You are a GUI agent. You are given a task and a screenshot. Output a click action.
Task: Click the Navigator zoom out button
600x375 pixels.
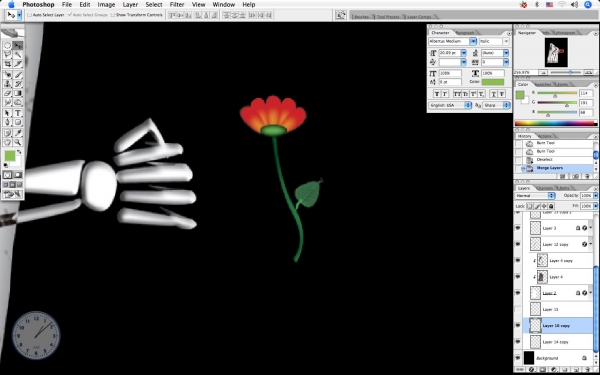[543, 72]
